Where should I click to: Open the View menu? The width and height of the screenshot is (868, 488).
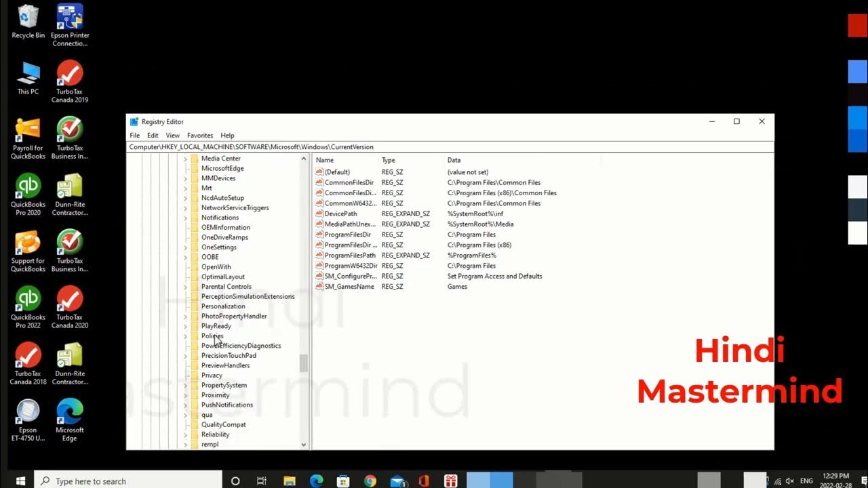tap(172, 136)
